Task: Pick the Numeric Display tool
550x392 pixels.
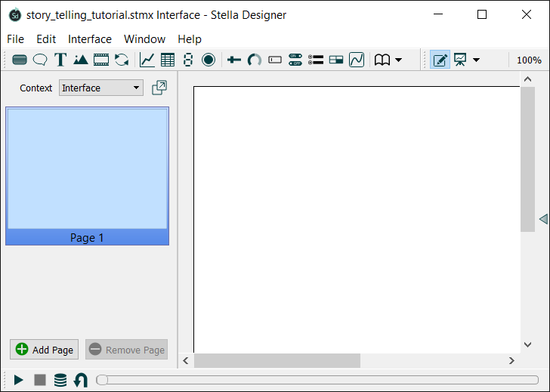Action: tap(188, 60)
